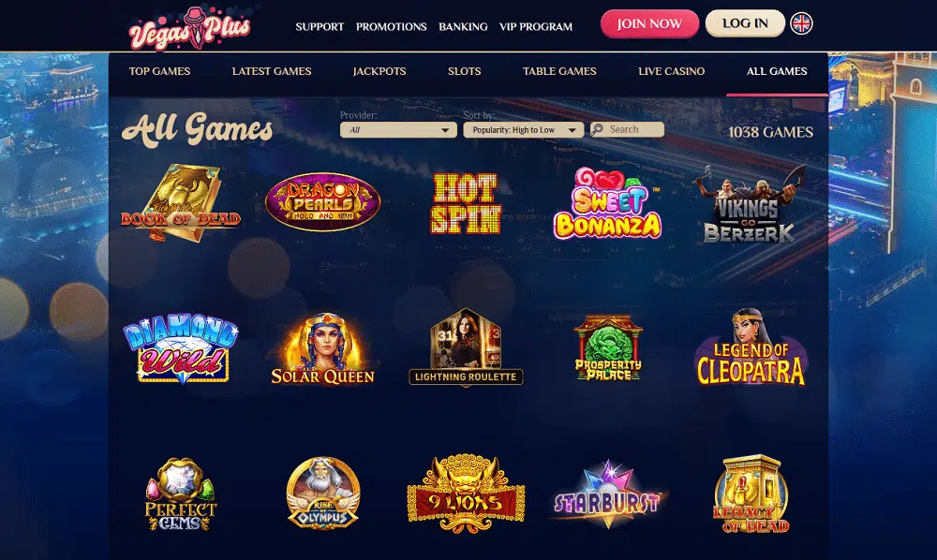Screen dimensions: 937x560
Task: Click the Join Now button
Action: 649,24
